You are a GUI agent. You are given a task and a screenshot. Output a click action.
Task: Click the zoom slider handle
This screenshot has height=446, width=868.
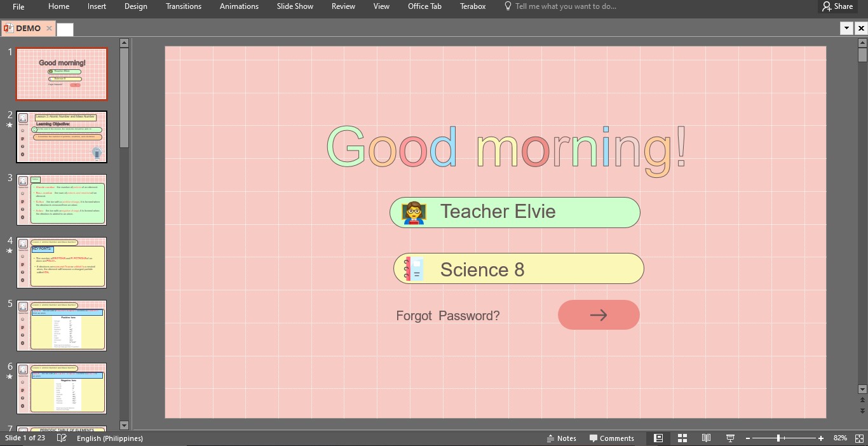(778, 438)
